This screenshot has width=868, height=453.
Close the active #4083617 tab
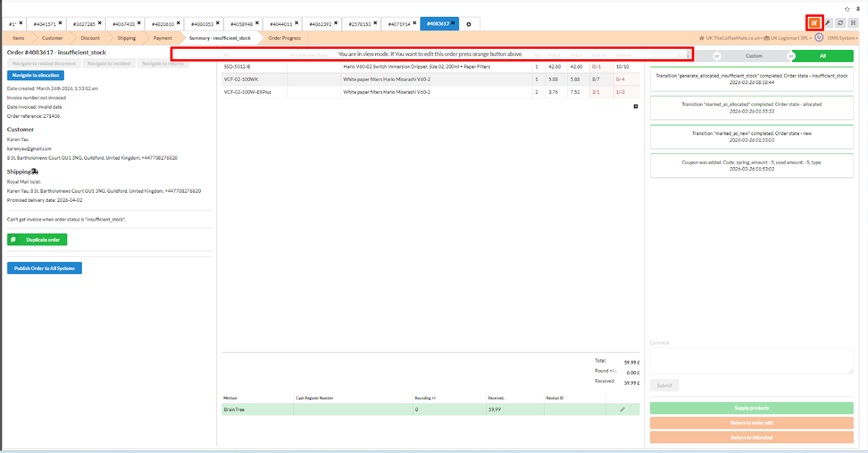[x=453, y=23]
